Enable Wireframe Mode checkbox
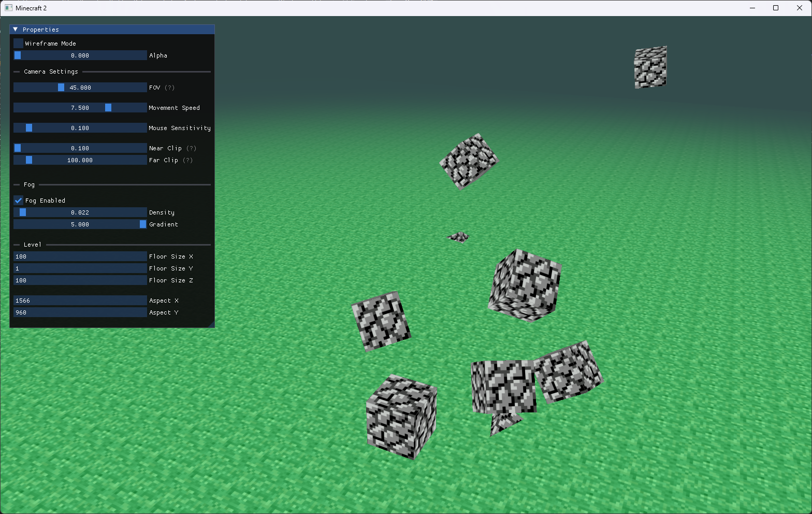Image resolution: width=812 pixels, height=514 pixels. (x=18, y=44)
